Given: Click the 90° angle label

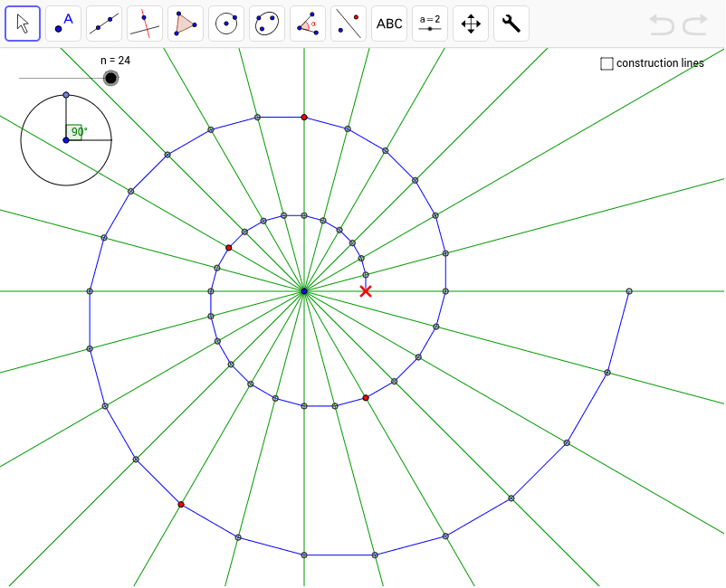Looking at the screenshot, I should (x=79, y=131).
